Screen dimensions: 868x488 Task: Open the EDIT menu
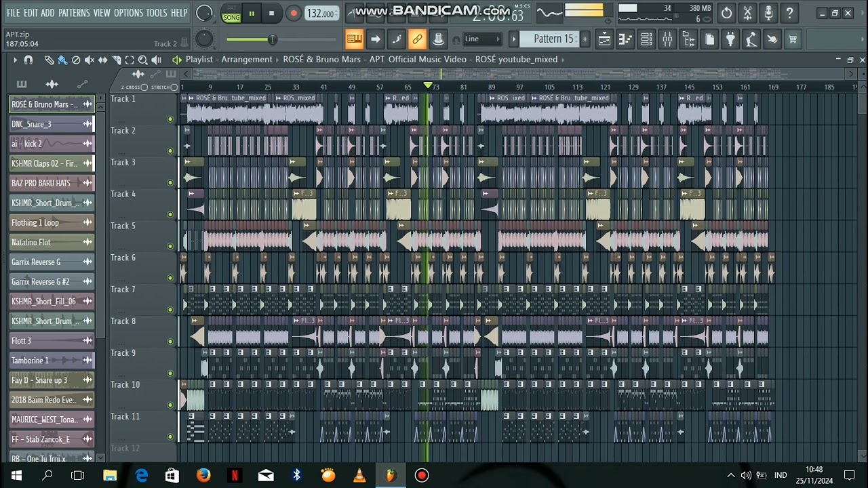(x=31, y=13)
